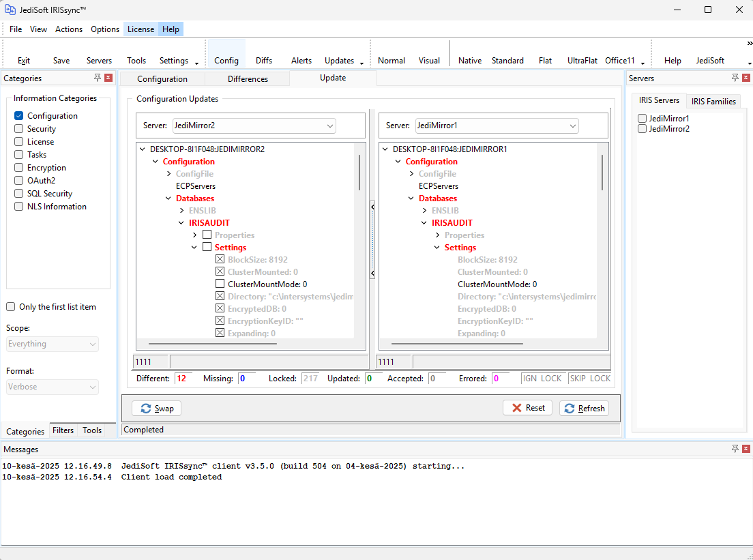
Task: Open the right Server dropdown JediMirror1
Action: coord(497,126)
